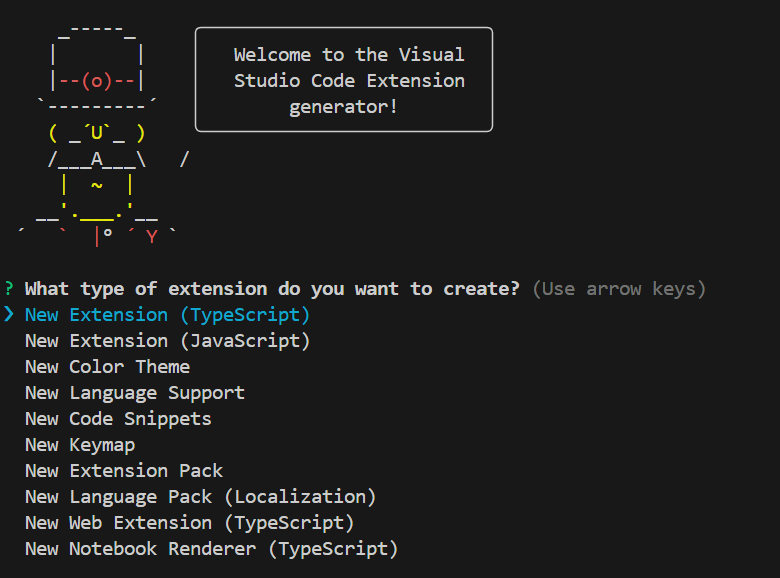Select New Extension (TypeScript) option

pos(167,315)
